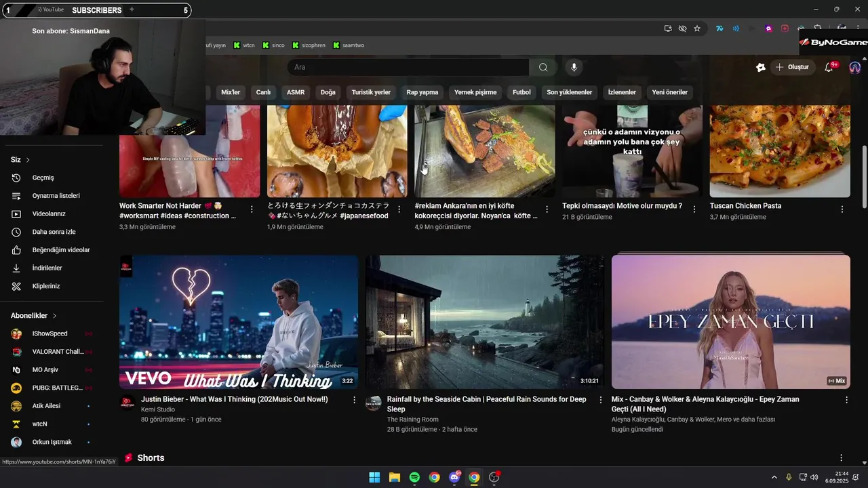Screen dimensions: 868x488
Task: Open Shorts section options menu
Action: point(842,458)
